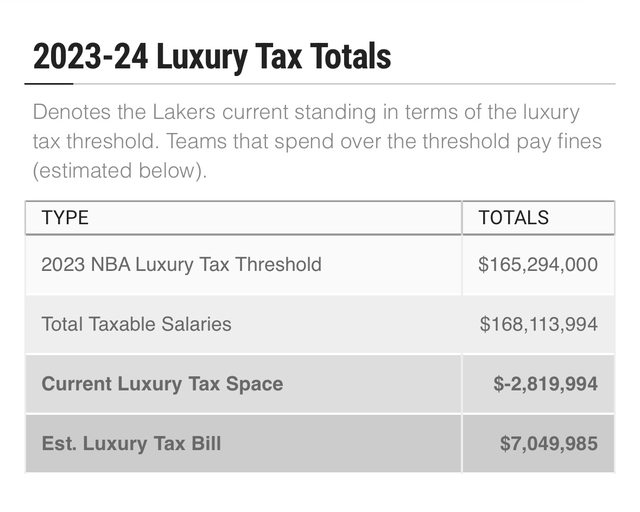This screenshot has height=512, width=640.
Task: Select the Est. Luxury Tax Bill label
Action: click(131, 442)
